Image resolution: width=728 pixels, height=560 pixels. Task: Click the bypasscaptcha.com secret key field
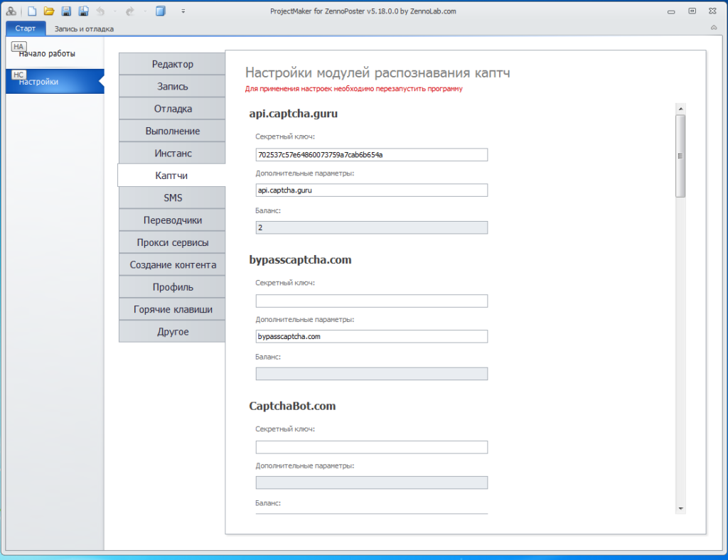(x=371, y=301)
